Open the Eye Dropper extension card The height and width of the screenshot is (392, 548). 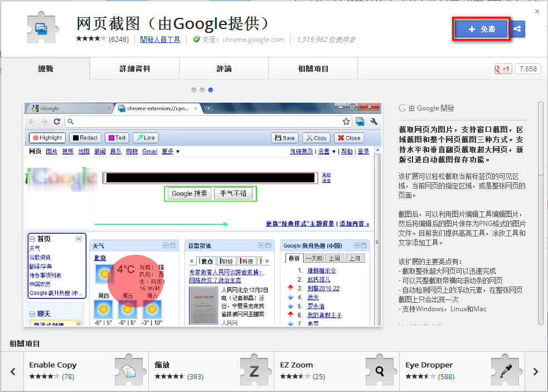[462, 371]
